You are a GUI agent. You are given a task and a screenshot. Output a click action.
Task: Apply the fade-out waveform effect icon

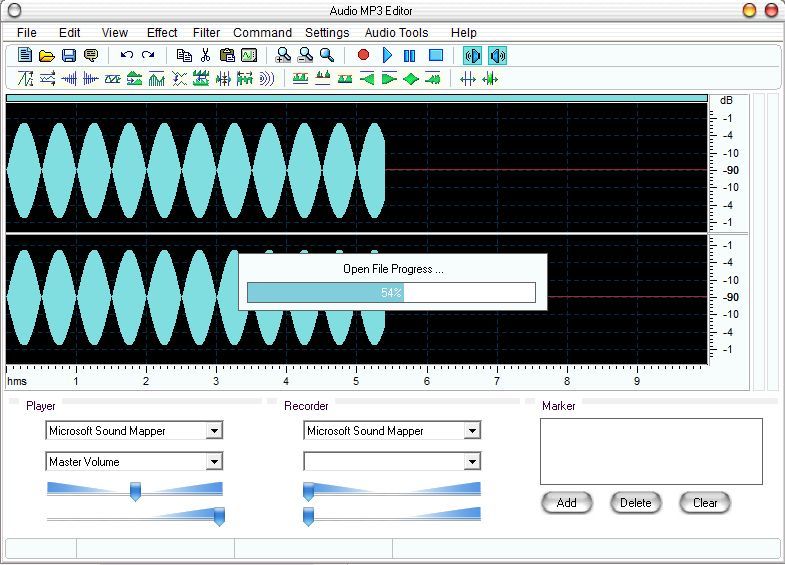point(91,79)
